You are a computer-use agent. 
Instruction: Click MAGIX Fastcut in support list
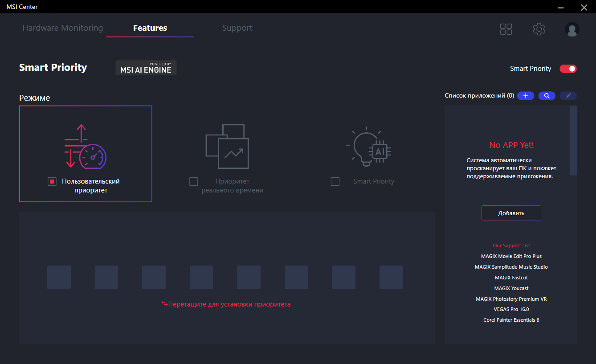pos(511,278)
